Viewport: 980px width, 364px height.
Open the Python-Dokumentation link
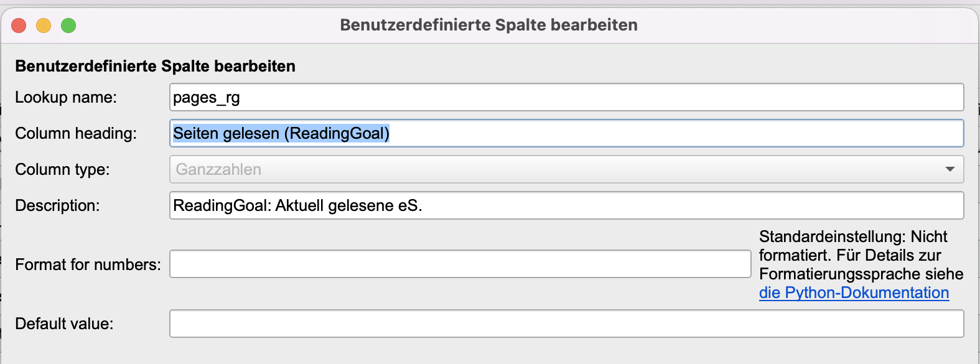point(854,293)
